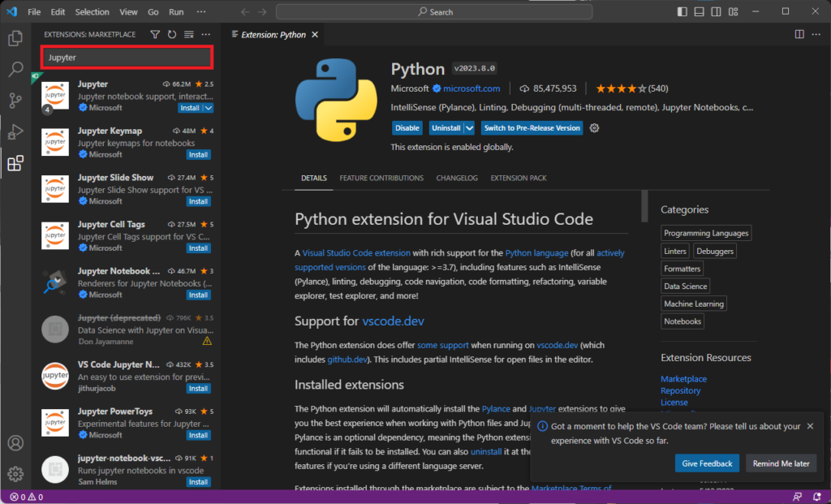Switch to the Changelog tab
Image resolution: width=831 pixels, height=504 pixels.
(457, 178)
